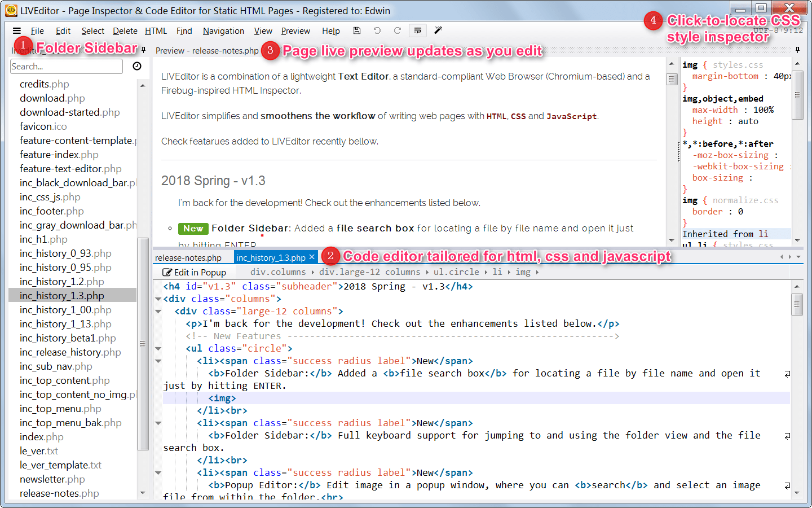Open the editor tab list dropdown

[x=798, y=257]
